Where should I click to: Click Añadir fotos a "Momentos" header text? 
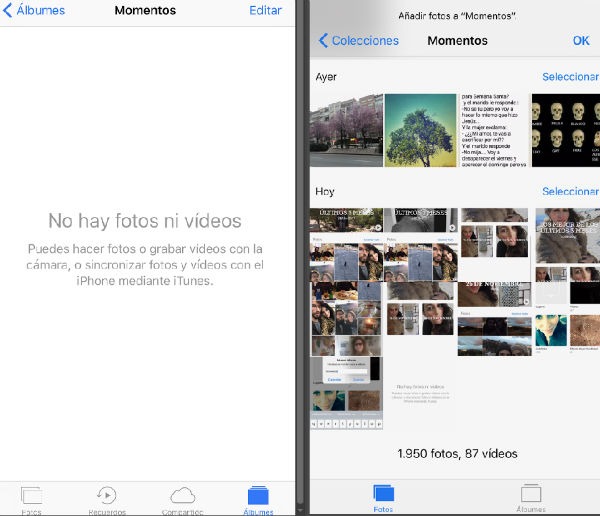tap(457, 16)
